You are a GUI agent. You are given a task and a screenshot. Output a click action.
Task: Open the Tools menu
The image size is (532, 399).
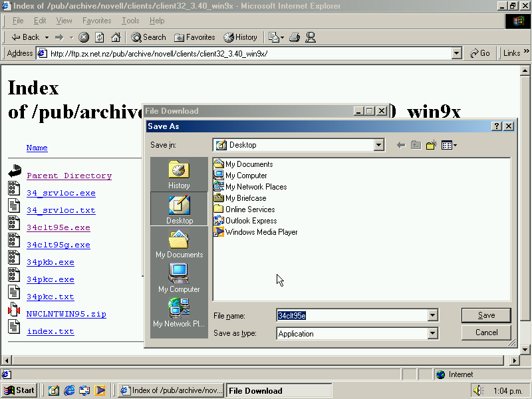130,21
